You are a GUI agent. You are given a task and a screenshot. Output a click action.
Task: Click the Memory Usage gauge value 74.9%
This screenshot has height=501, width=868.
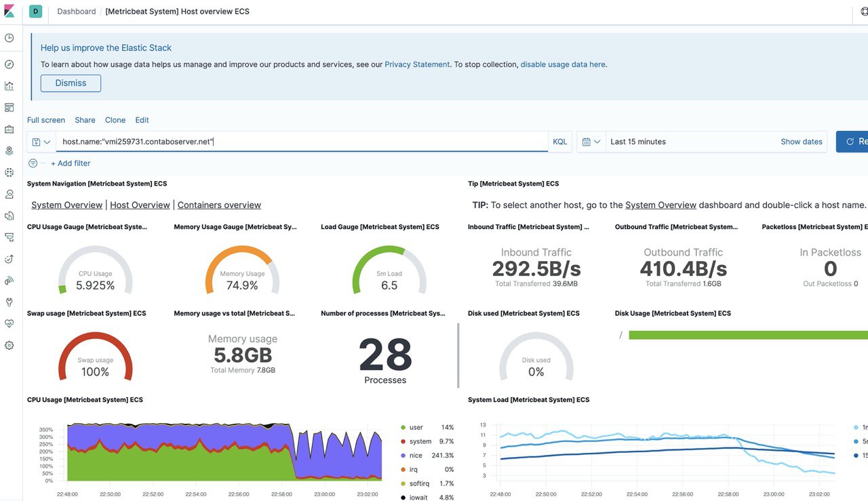[242, 285]
